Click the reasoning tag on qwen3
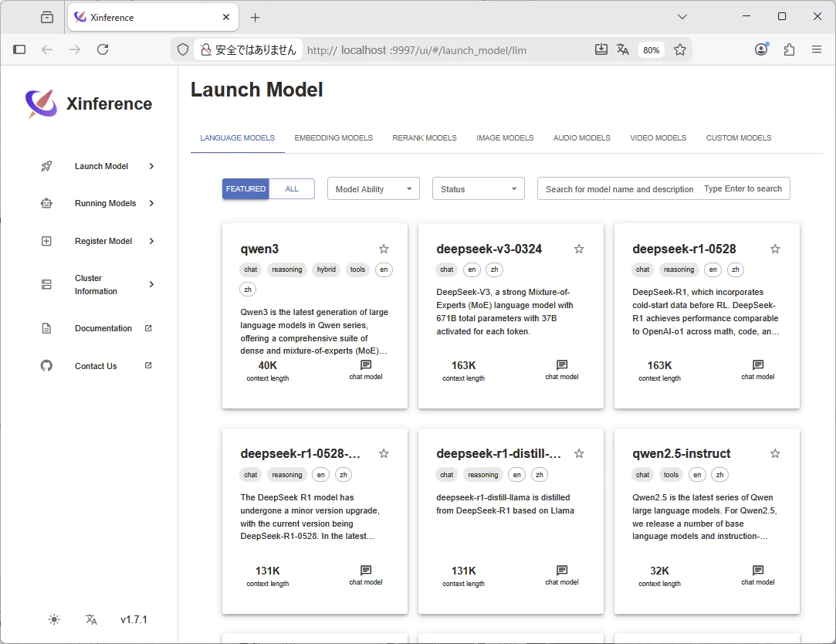Viewport: 836px width, 644px height. (287, 269)
